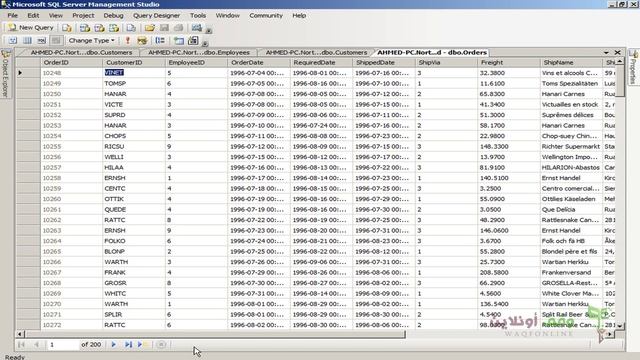Go to the previous record
The width and height of the screenshot is (640, 360).
coord(36,344)
